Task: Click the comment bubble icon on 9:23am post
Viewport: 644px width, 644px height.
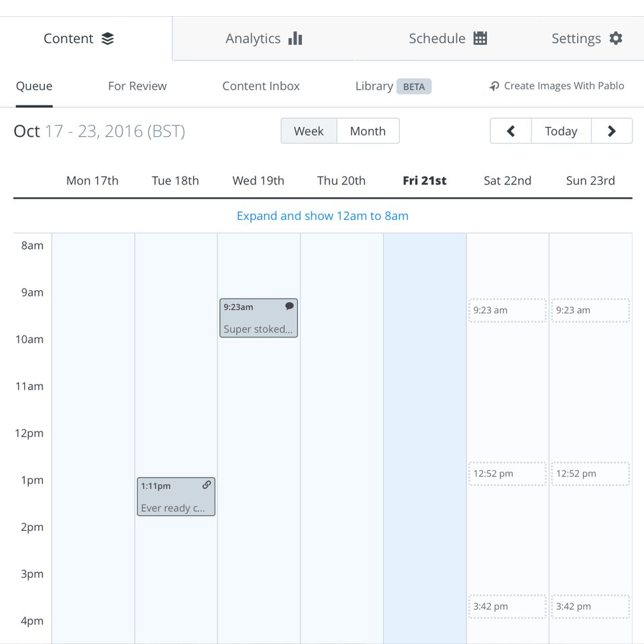Action: point(289,307)
